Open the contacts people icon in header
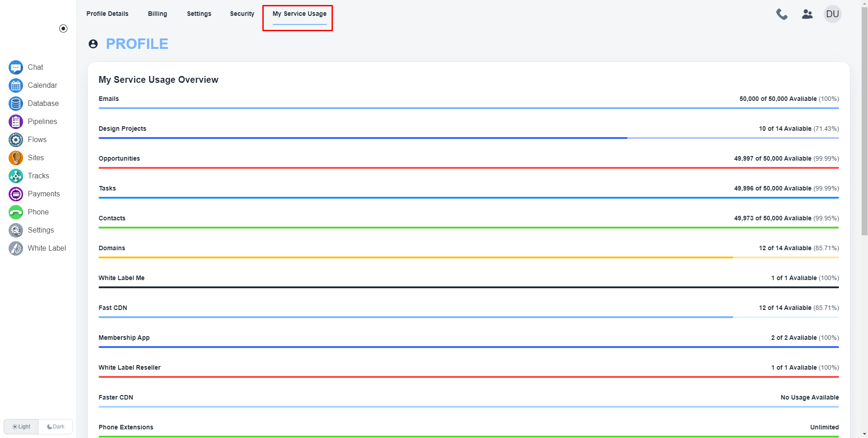 (807, 14)
